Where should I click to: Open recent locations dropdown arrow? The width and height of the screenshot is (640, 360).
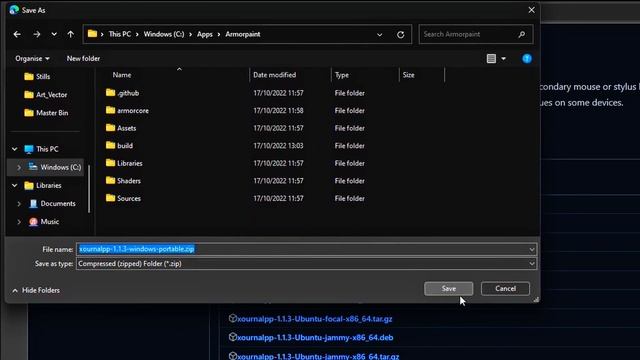pos(54,34)
